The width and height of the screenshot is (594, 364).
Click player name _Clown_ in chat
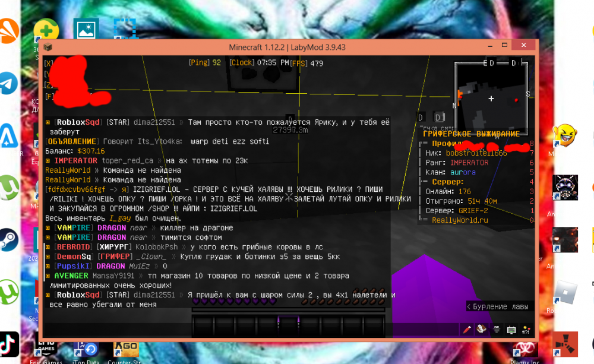[151, 257]
